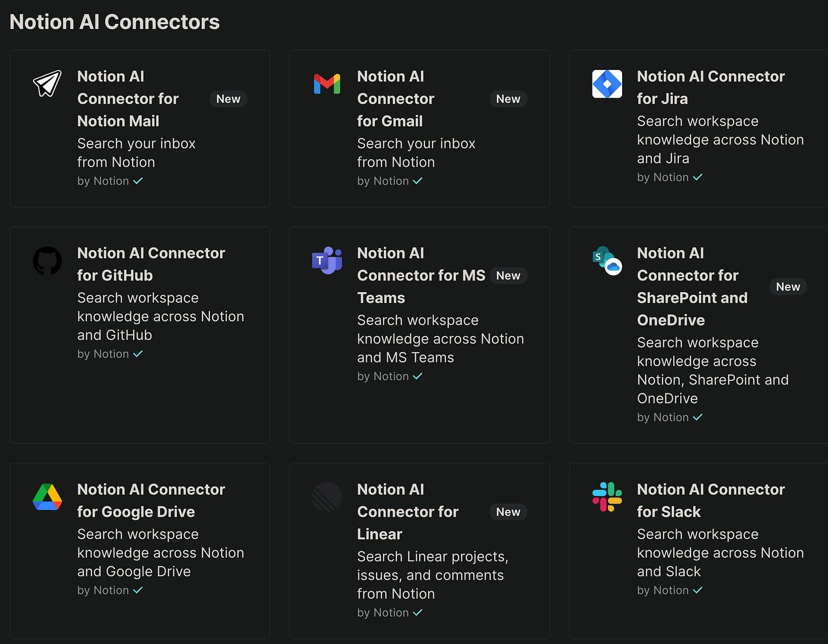828x644 pixels.
Task: Click the Gmail logo icon
Action: click(x=327, y=84)
